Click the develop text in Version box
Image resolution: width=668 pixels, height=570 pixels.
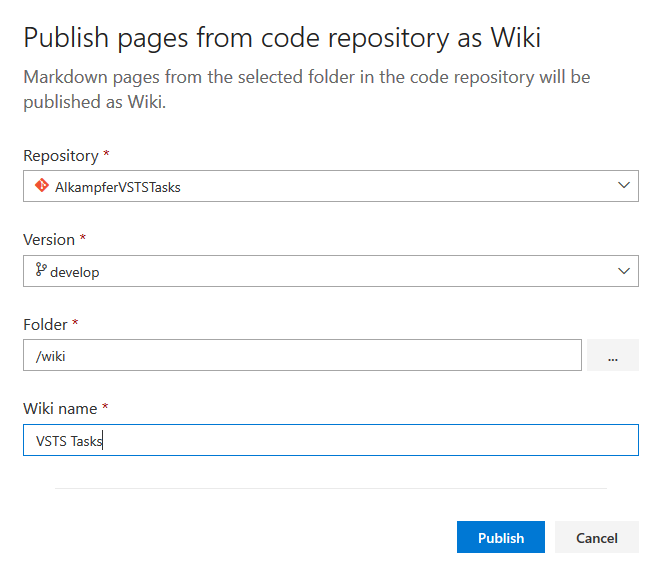click(75, 272)
